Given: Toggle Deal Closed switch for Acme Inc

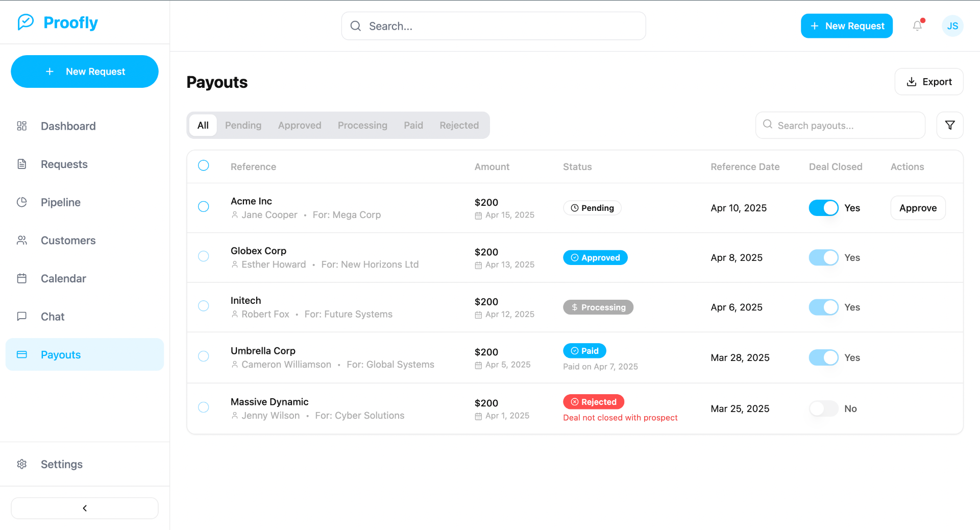Looking at the screenshot, I should pyautogui.click(x=823, y=208).
